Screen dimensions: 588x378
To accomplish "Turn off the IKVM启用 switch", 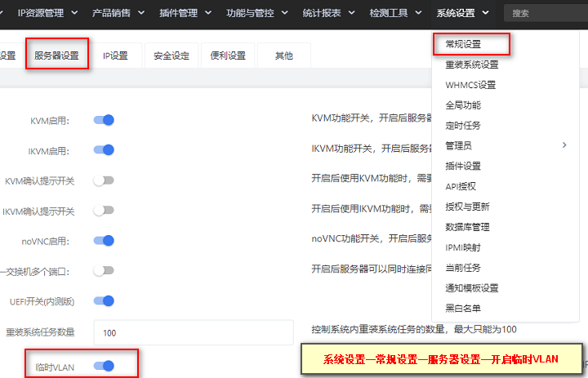I will pos(104,150).
